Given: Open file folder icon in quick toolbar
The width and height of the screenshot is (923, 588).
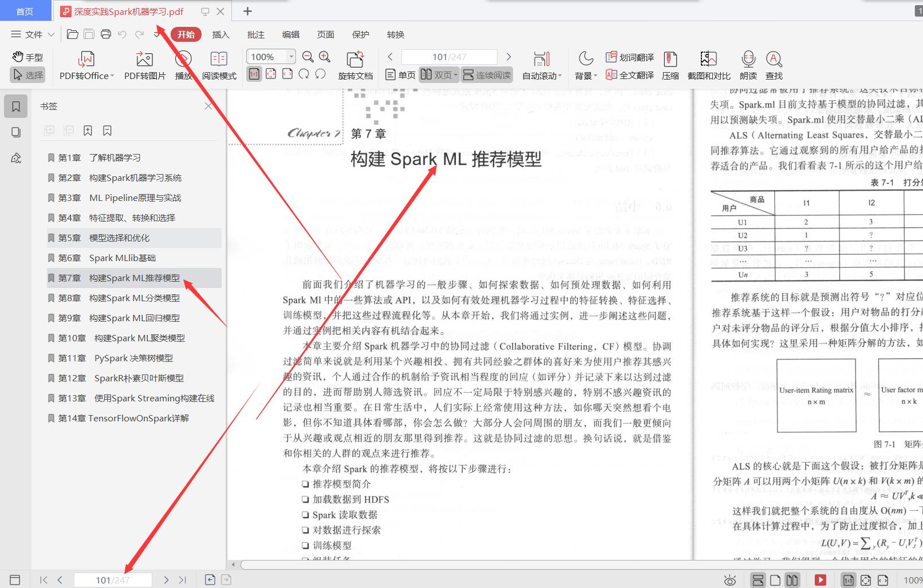Looking at the screenshot, I should 73,34.
